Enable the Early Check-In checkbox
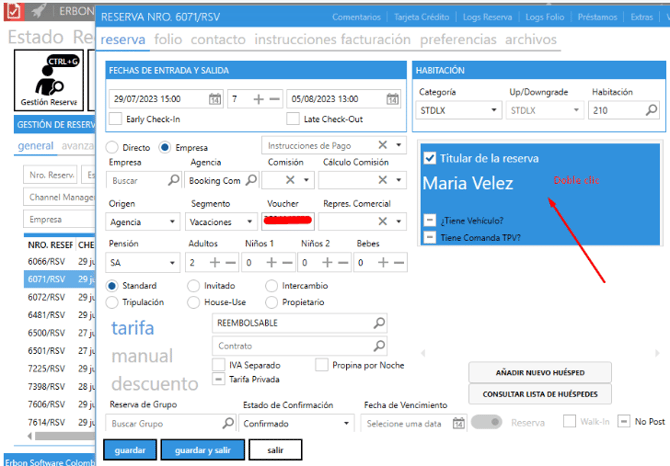Image resolution: width=670 pixels, height=466 pixels. pyautogui.click(x=117, y=119)
